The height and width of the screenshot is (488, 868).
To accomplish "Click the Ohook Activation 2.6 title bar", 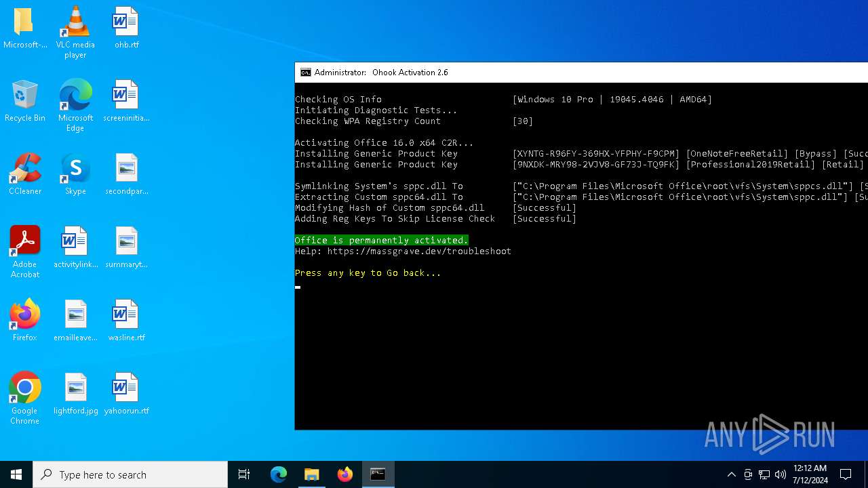I will [581, 73].
